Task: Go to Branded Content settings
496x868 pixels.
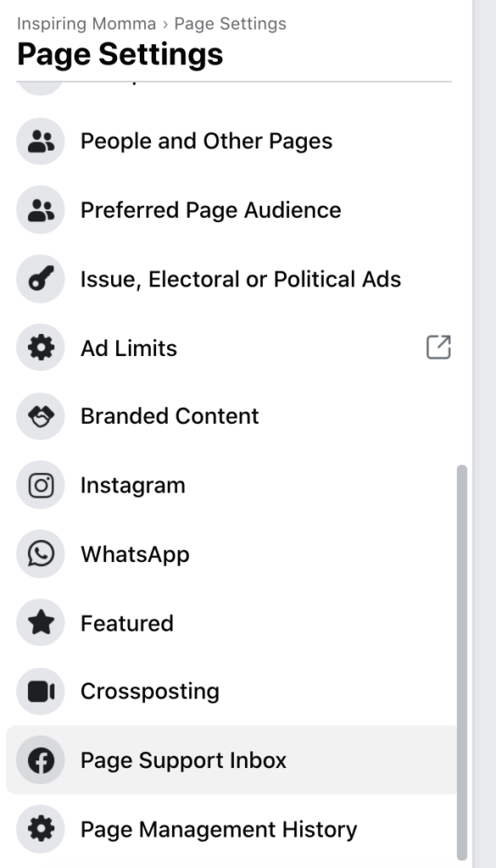Action: pos(232,416)
